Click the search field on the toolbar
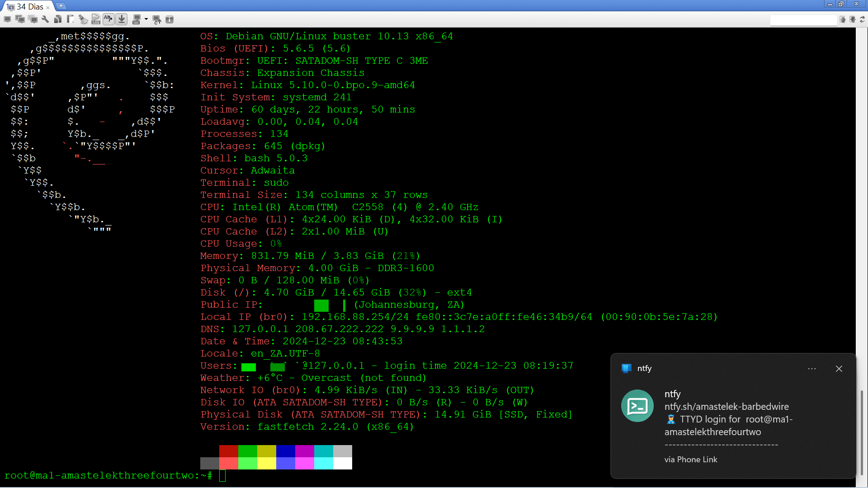Image resolution: width=868 pixels, height=488 pixels. pyautogui.click(x=804, y=20)
